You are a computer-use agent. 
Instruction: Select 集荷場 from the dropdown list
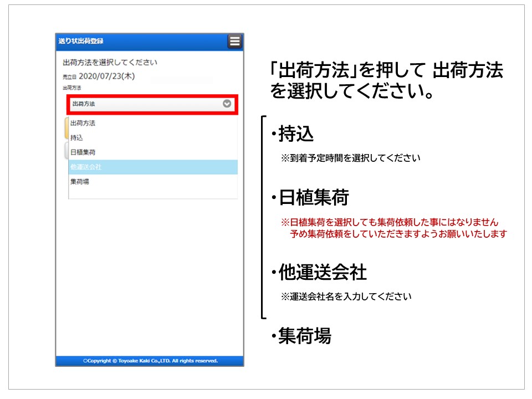80,182
